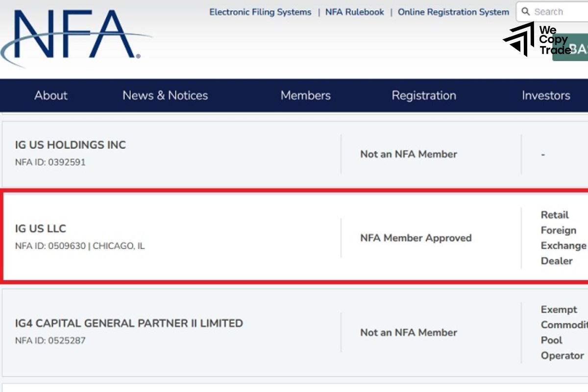Open the NFA Rulebook link
The height and width of the screenshot is (392, 588).
click(x=354, y=12)
